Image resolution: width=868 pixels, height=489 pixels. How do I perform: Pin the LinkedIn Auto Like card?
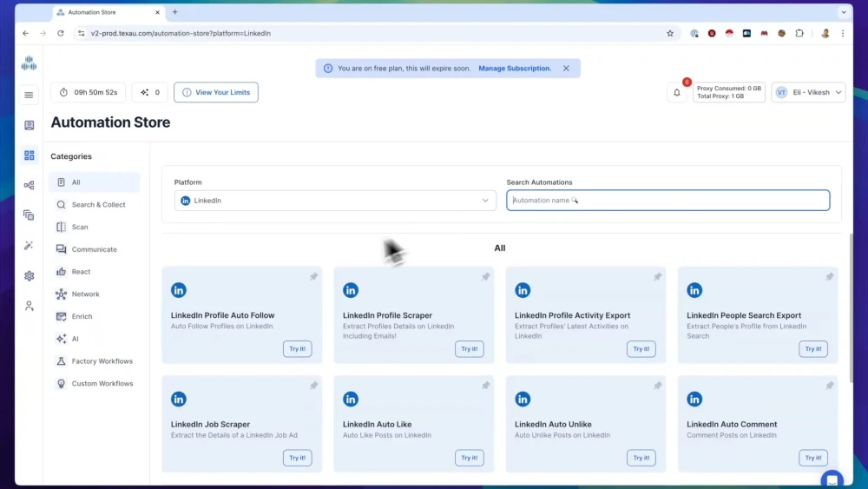[485, 386]
